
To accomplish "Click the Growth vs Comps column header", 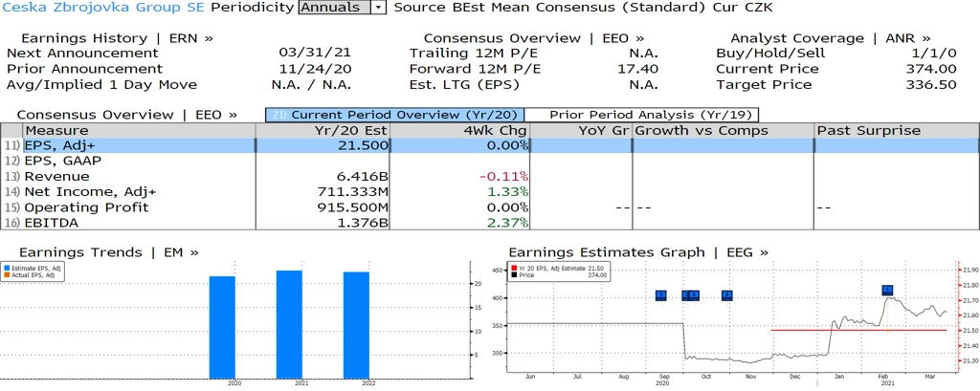I will click(724, 130).
